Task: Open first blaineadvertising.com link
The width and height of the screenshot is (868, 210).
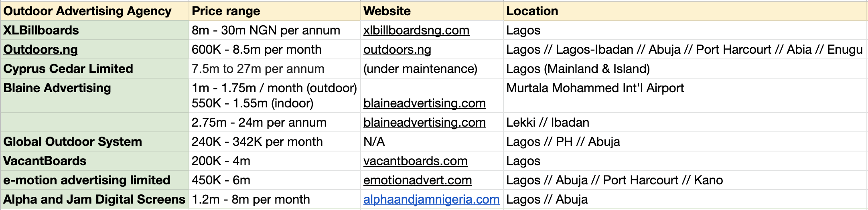Action: (x=424, y=103)
